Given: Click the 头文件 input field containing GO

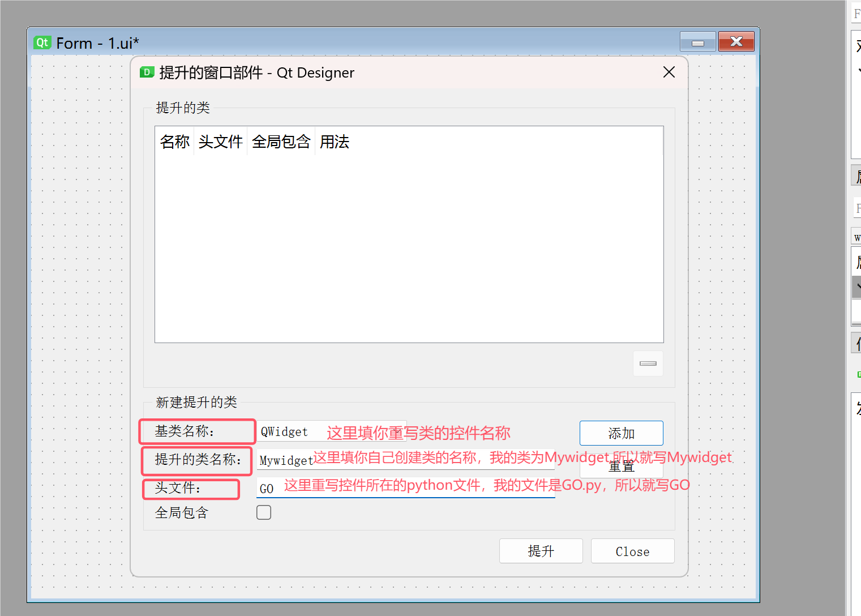Looking at the screenshot, I should click(x=405, y=488).
